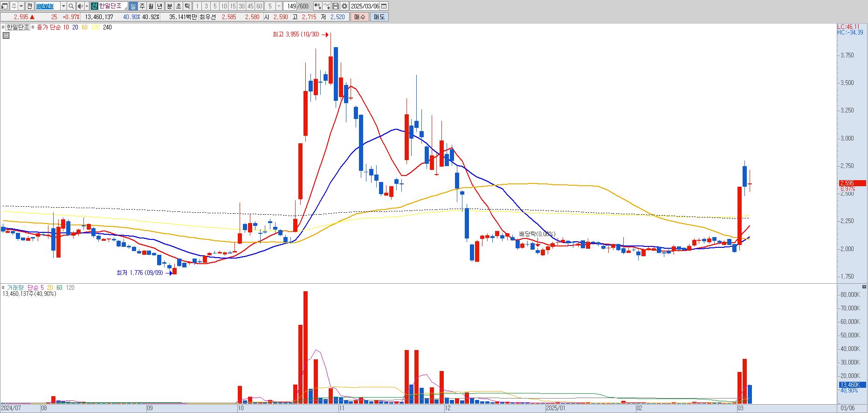
Task: Click the 배당락 annotation on chart
Action: click(x=537, y=234)
